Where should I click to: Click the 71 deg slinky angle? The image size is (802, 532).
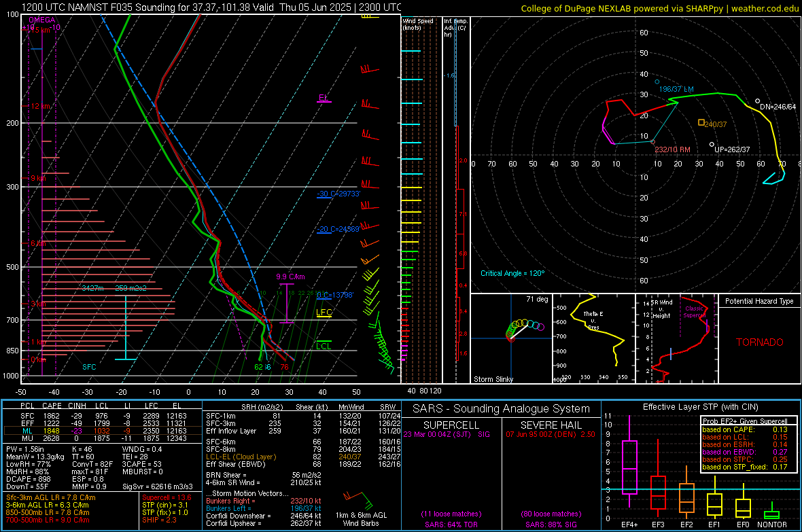[x=537, y=299]
